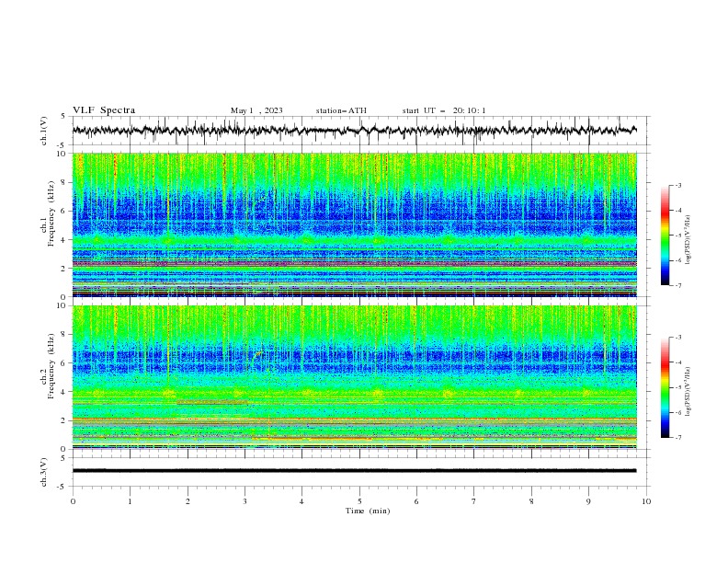Click the ch.1 frequency tick "6"
728x563 pixels.
pos(64,211)
